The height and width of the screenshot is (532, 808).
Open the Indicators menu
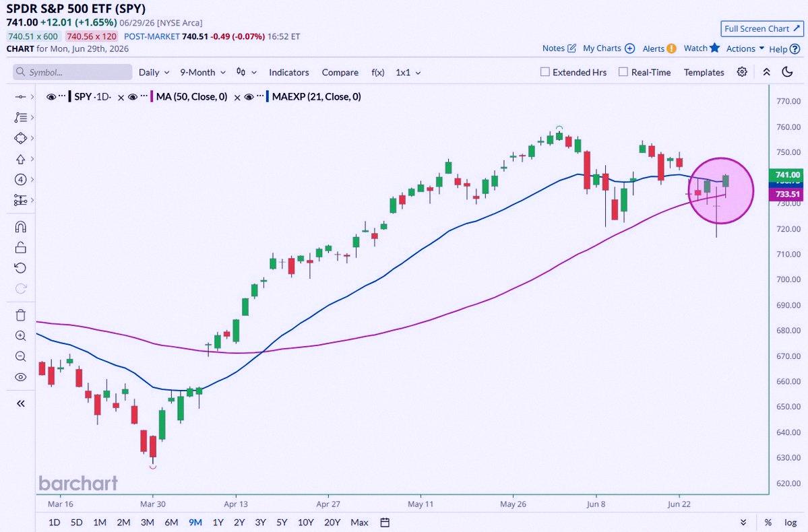[288, 72]
